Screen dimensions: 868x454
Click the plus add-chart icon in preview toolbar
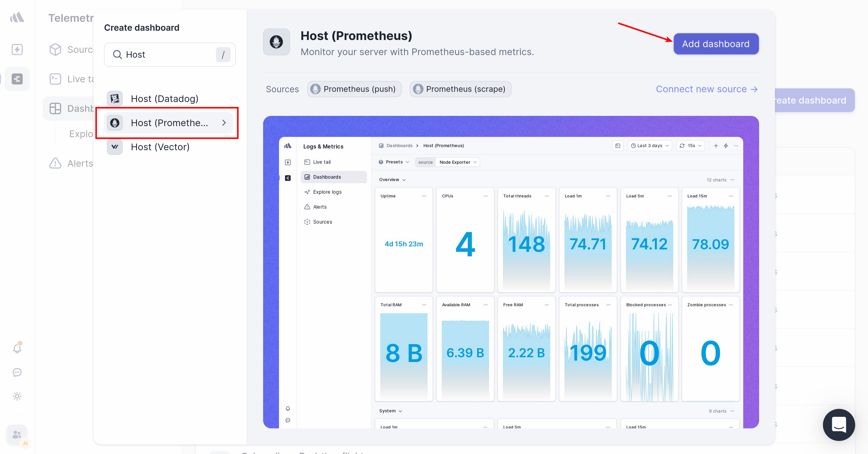pyautogui.click(x=716, y=146)
